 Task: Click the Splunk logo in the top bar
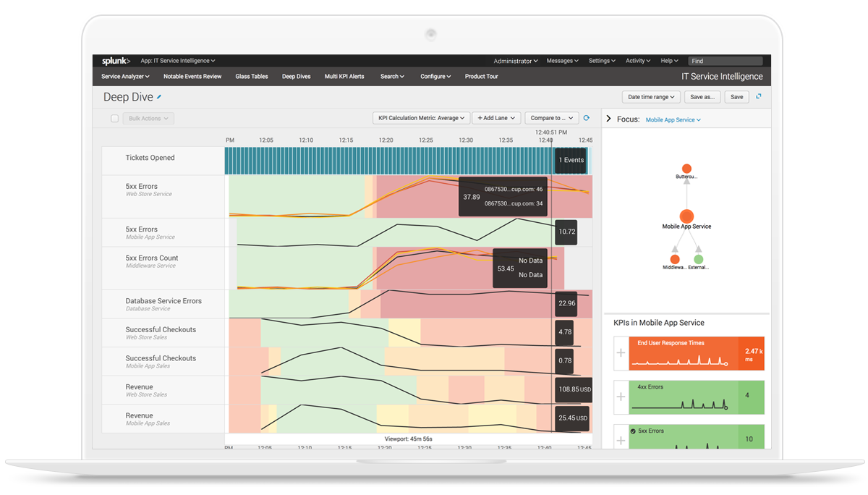[114, 60]
